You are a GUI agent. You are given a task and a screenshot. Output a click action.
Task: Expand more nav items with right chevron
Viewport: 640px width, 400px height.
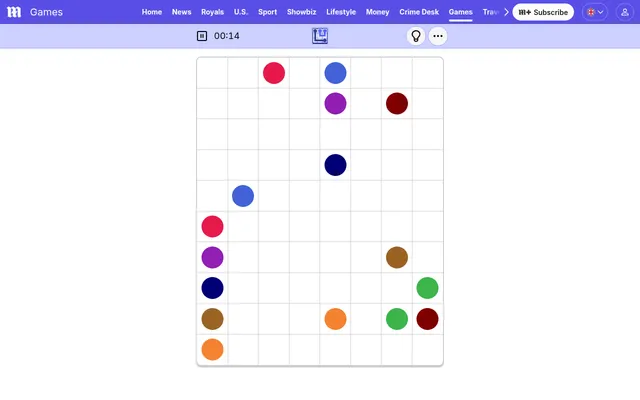[x=506, y=12]
